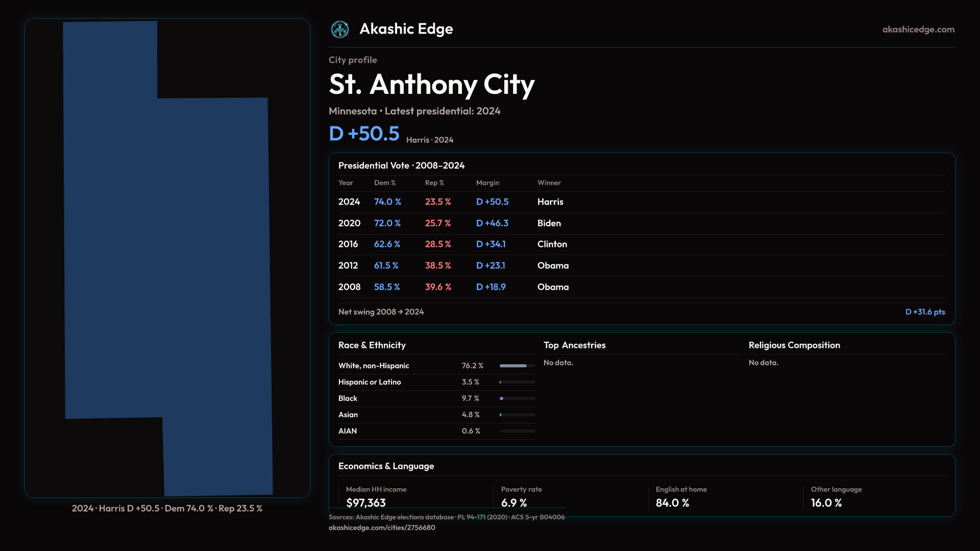This screenshot has height=551, width=980.
Task: Click the Median HH income value
Action: click(366, 503)
